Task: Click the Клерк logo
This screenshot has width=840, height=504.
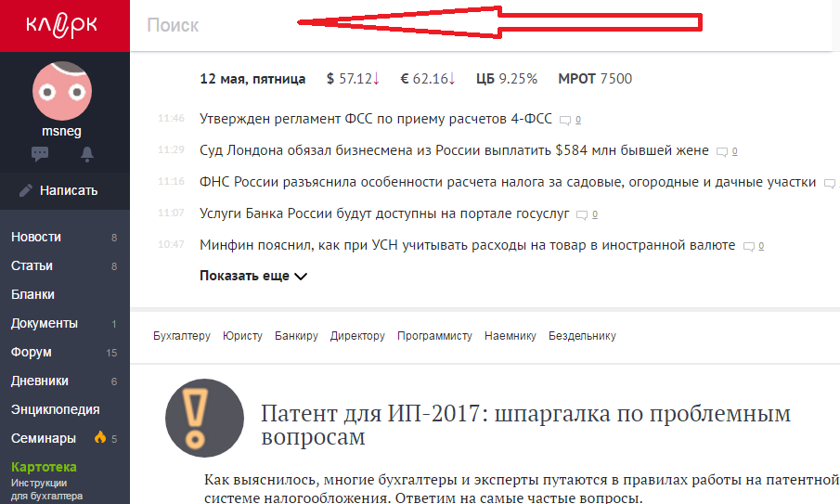Action: [x=62, y=26]
